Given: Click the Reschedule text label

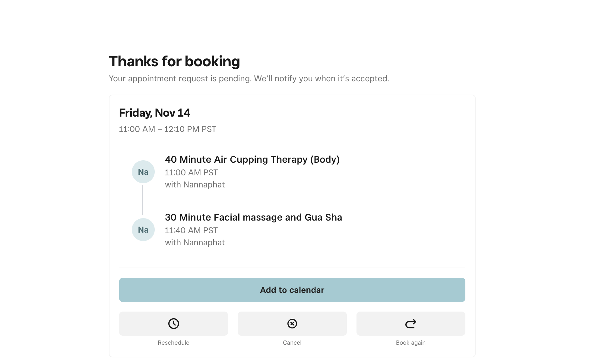Looking at the screenshot, I should [x=173, y=343].
